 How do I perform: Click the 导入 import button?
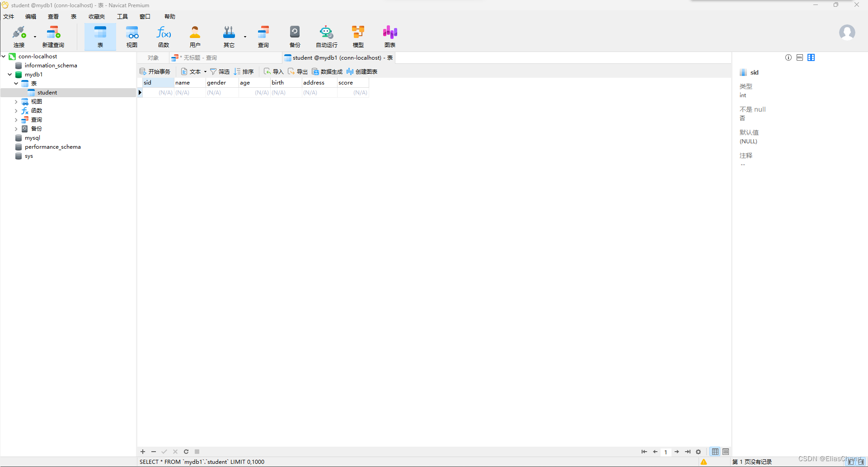(x=273, y=71)
